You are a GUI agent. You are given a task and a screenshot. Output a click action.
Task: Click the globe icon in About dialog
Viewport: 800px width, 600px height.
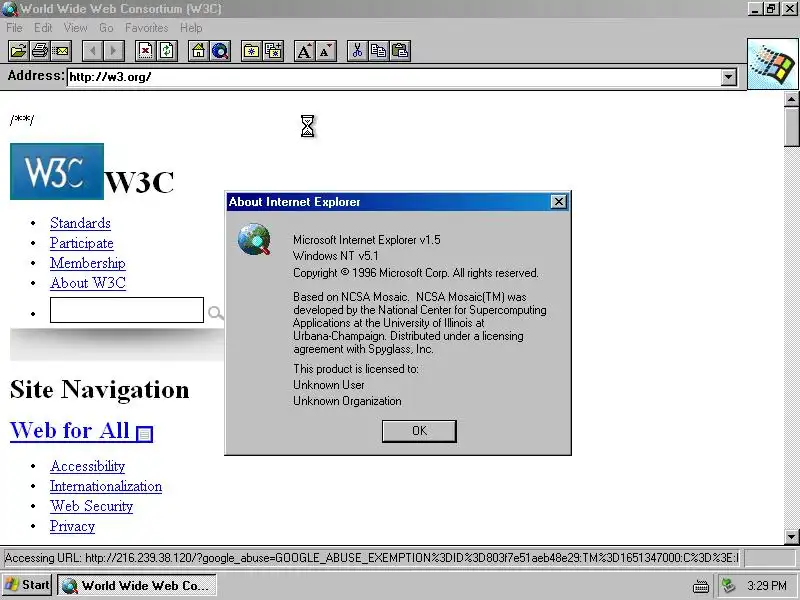click(254, 239)
